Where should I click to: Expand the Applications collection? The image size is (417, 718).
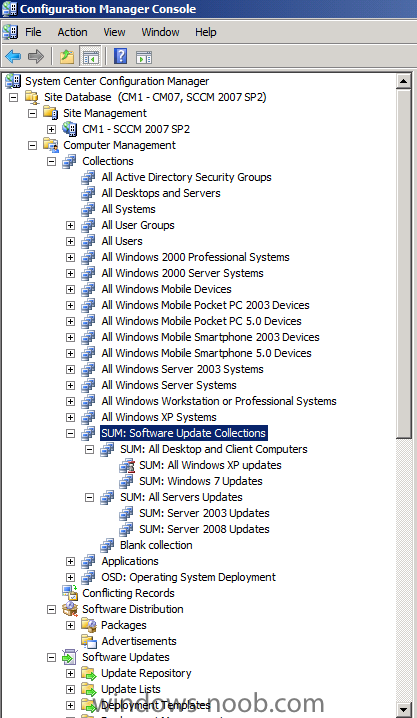pyautogui.click(x=70, y=561)
